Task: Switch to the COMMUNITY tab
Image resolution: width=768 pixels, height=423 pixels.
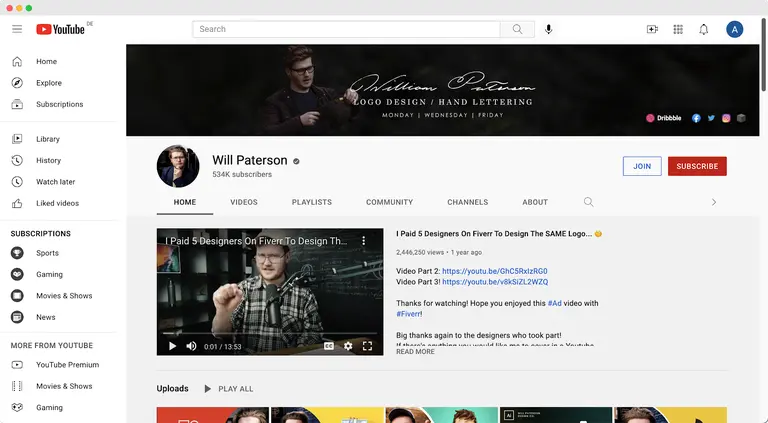Action: (x=389, y=202)
